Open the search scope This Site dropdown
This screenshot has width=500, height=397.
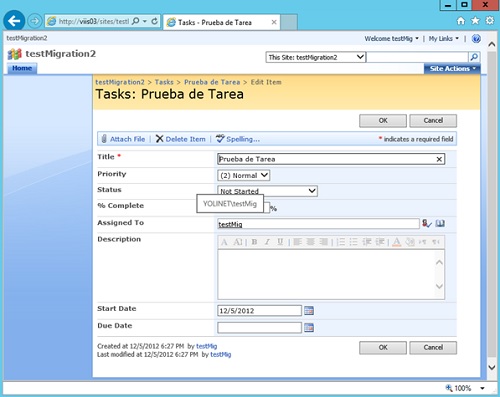pyautogui.click(x=316, y=57)
